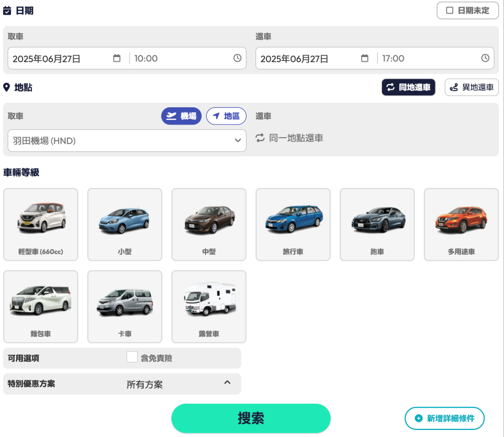Click the 特別優惠方案 label

point(31,384)
